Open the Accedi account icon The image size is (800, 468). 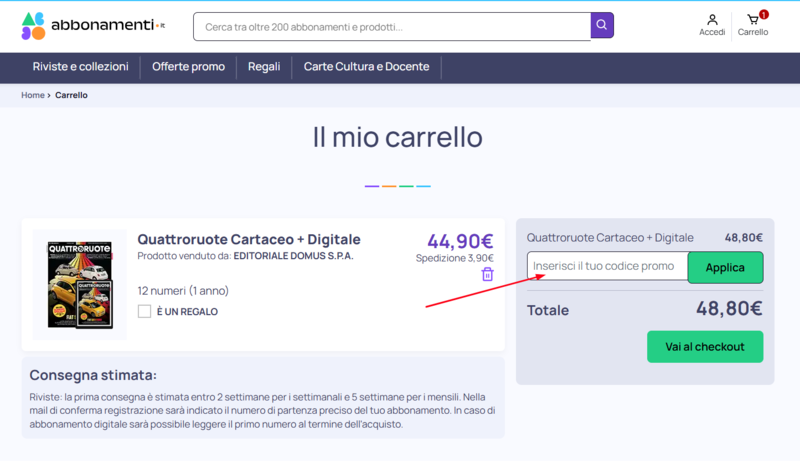click(712, 26)
